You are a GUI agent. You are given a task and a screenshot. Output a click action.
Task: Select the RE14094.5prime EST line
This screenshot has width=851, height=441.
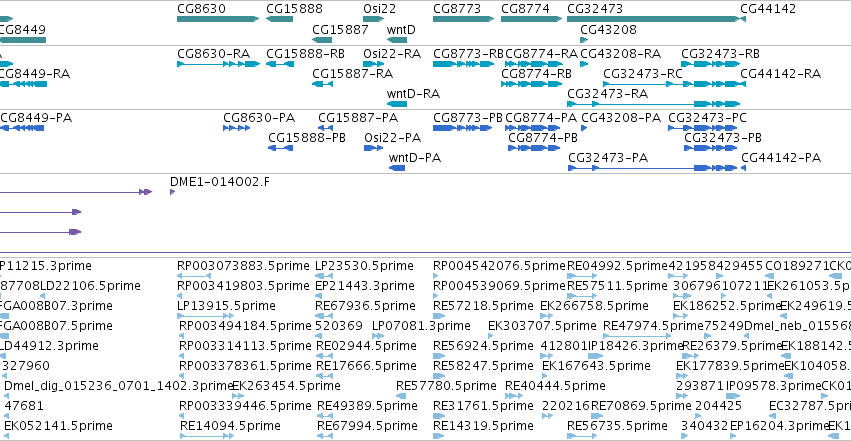coord(207,436)
